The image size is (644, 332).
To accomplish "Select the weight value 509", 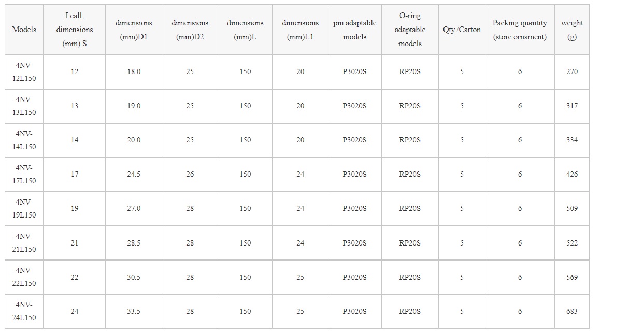I will (572, 209).
